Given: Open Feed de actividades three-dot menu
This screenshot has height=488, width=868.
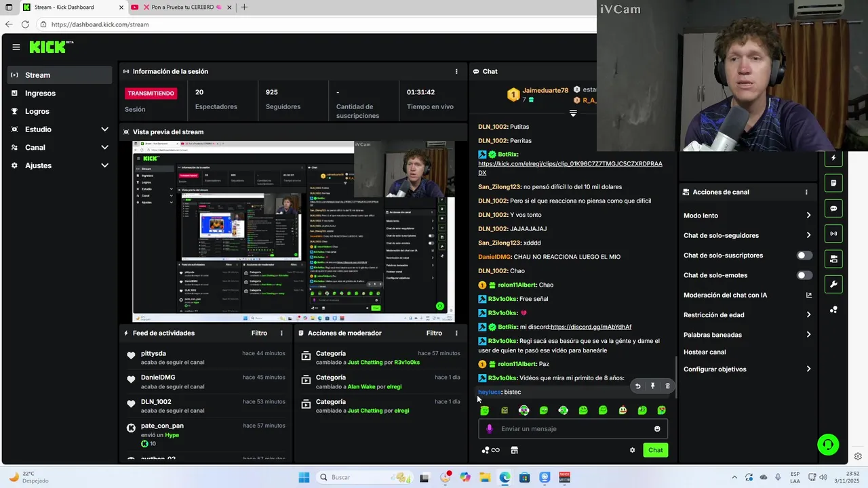Looking at the screenshot, I should (281, 333).
